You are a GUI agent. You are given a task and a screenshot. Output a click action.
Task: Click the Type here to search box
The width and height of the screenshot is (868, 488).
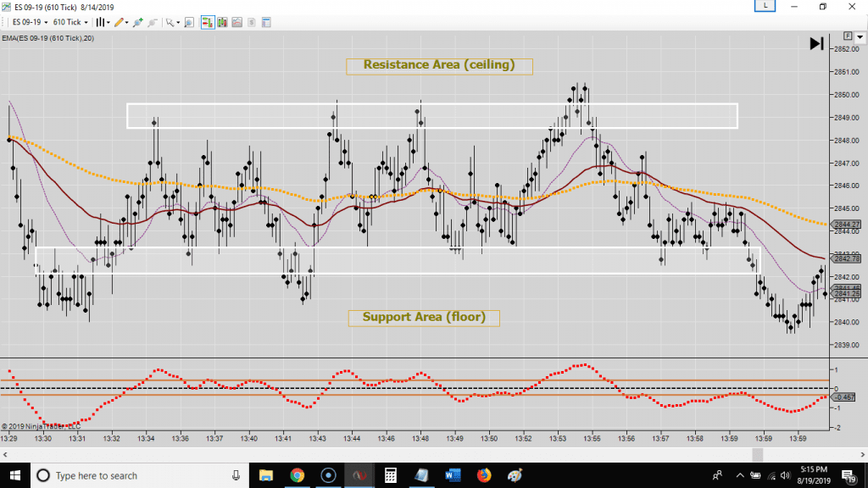click(140, 475)
